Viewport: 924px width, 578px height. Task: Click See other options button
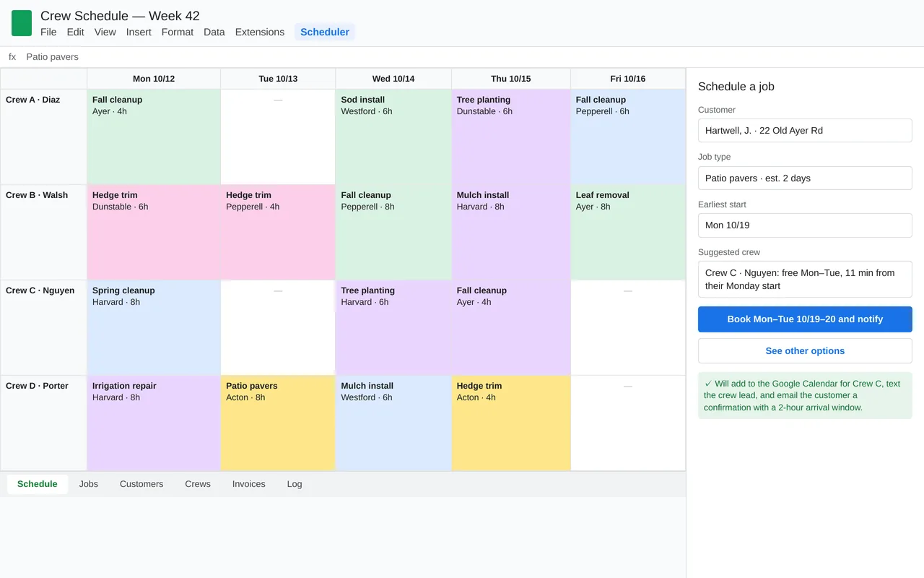pyautogui.click(x=805, y=351)
